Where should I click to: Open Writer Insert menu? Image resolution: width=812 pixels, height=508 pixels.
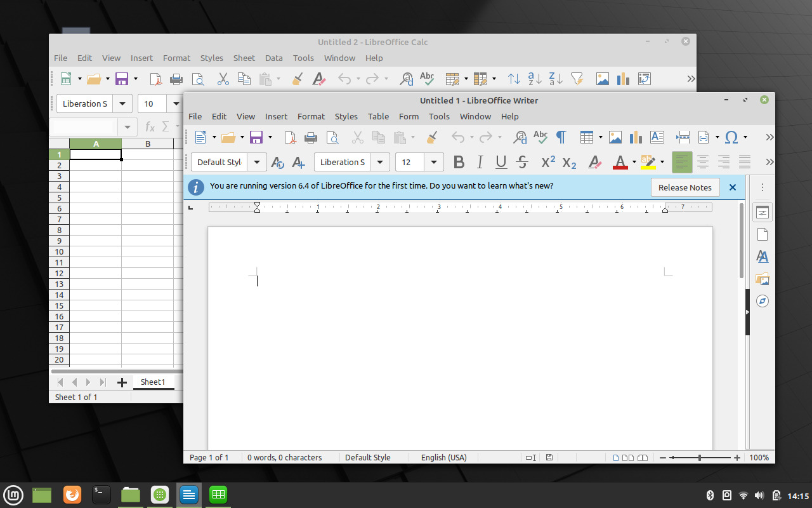coord(276,116)
